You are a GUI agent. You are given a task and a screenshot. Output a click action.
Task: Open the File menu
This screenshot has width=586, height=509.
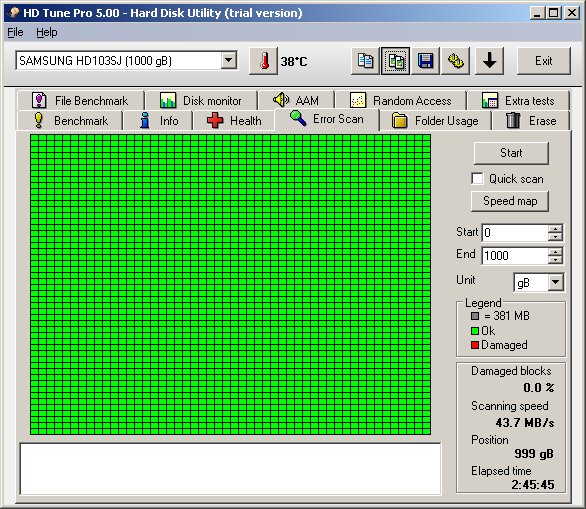coord(15,33)
